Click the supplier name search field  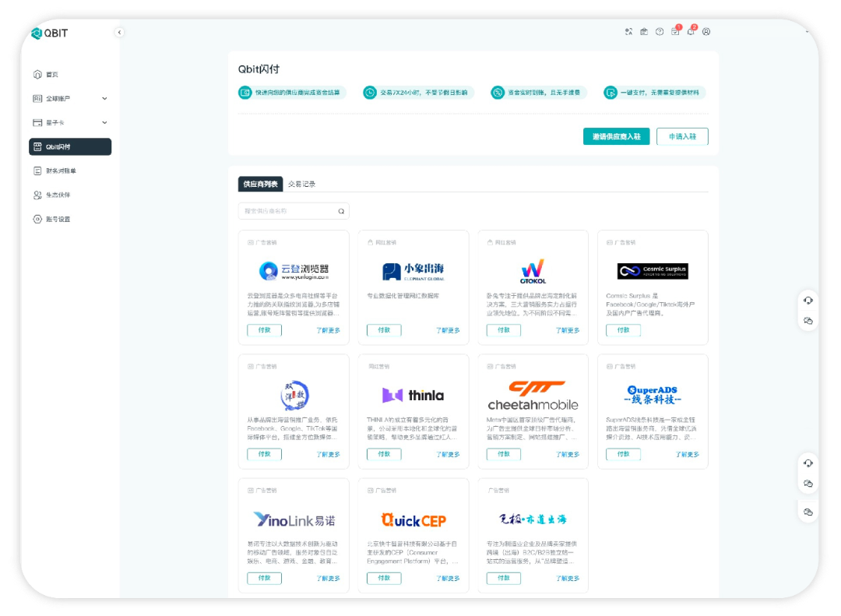point(287,211)
